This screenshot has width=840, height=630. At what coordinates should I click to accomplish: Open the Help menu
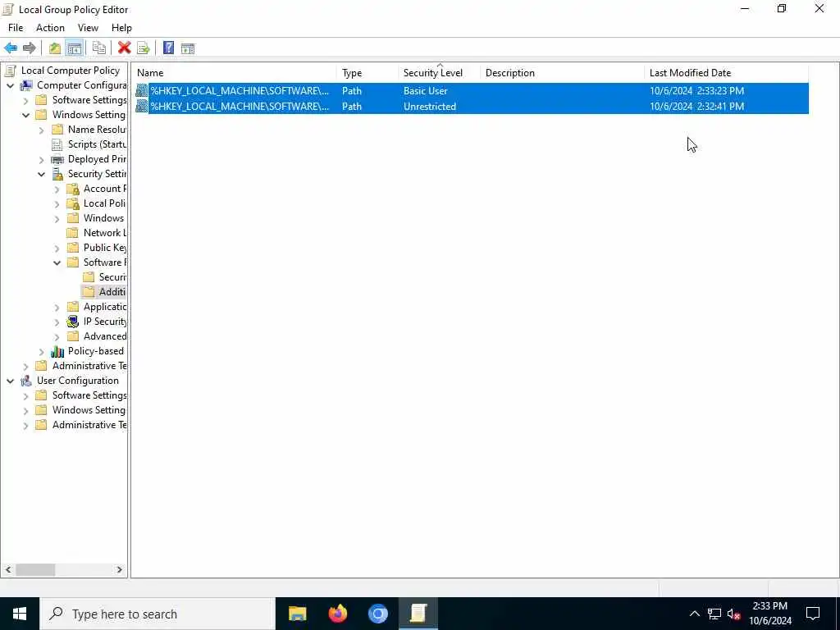[x=121, y=28]
